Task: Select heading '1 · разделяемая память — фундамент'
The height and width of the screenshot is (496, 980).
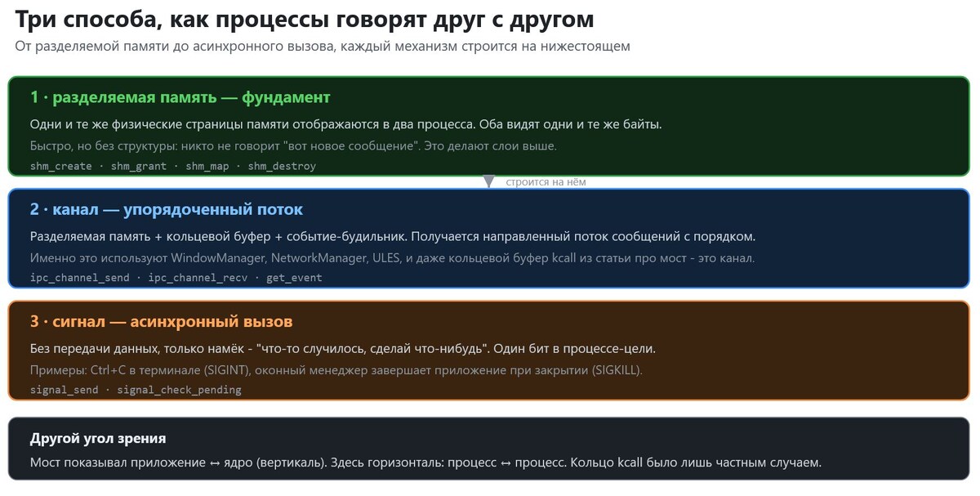Action: pos(180,97)
